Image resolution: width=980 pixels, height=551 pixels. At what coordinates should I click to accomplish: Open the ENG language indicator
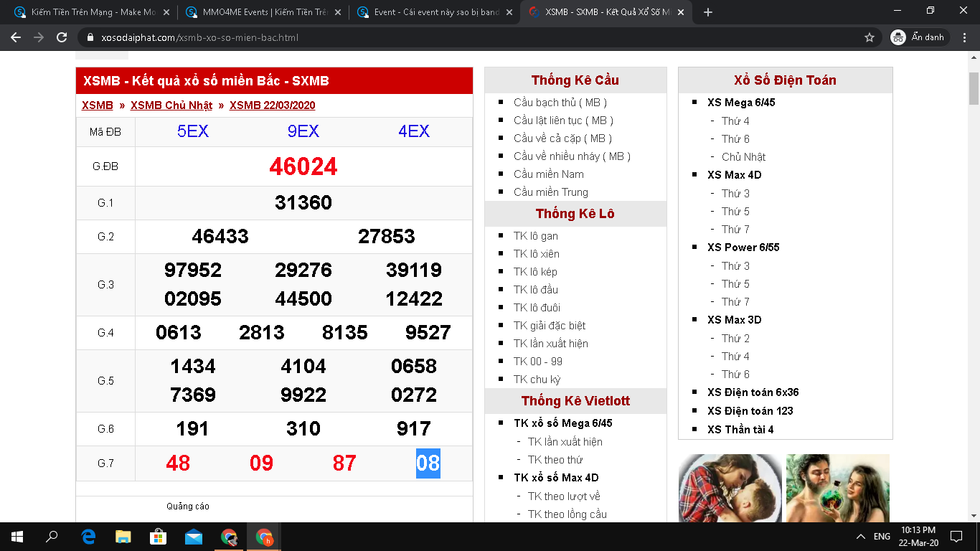[x=882, y=537]
